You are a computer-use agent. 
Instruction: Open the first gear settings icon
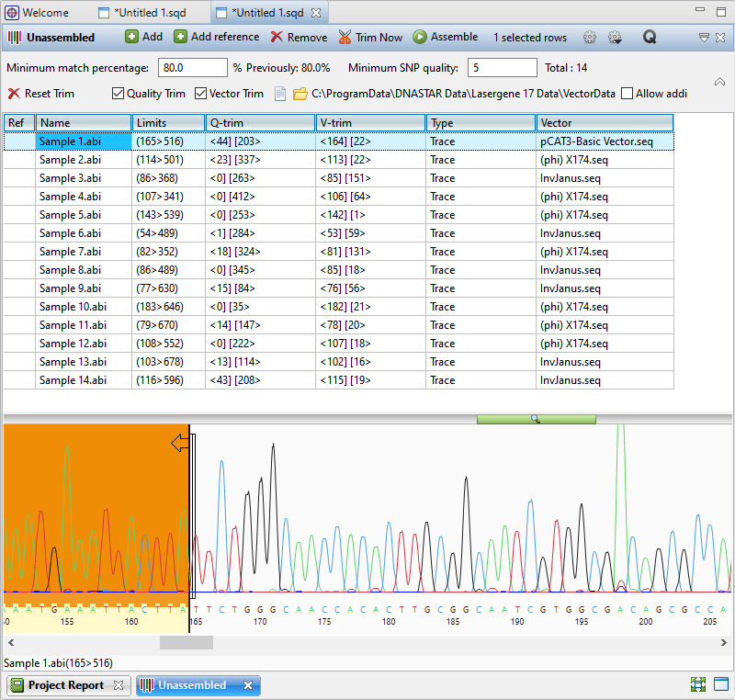[590, 37]
